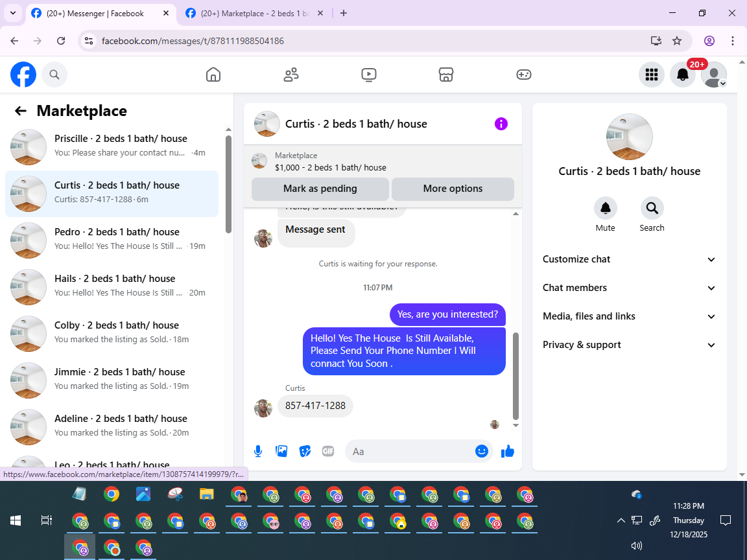Send a thumbs-up like

(508, 451)
